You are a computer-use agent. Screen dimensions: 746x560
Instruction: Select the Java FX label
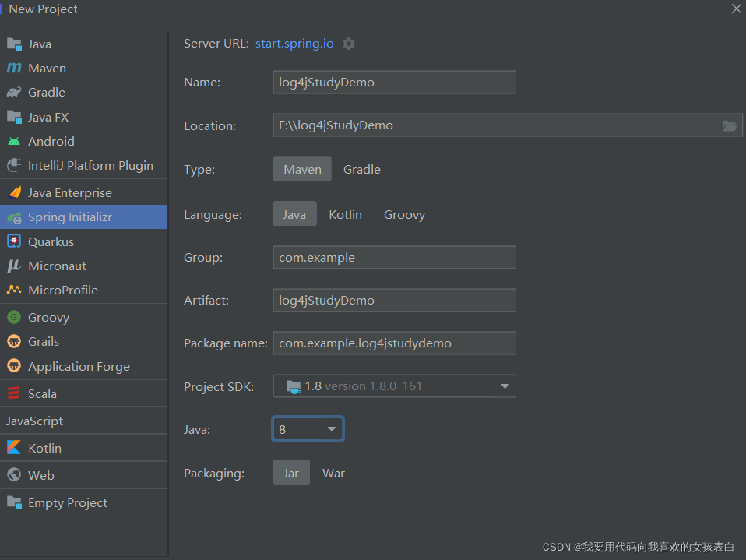48,117
